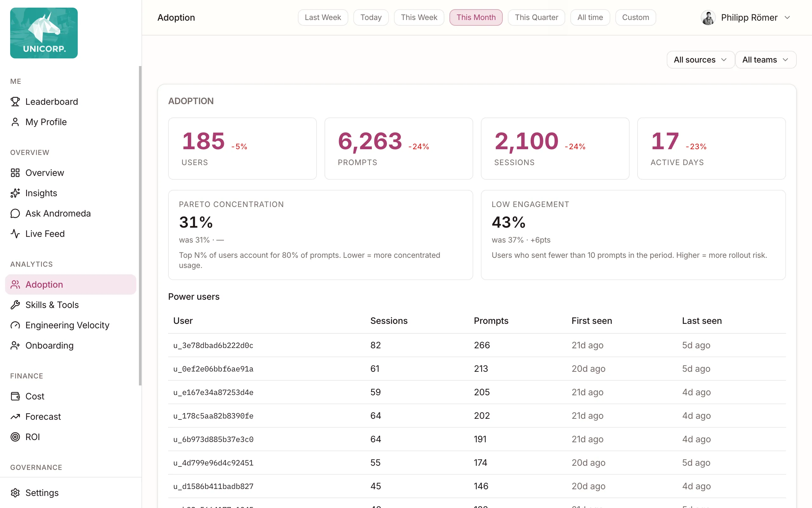Click the Sessions column header
The image size is (812, 508).
coord(389,321)
